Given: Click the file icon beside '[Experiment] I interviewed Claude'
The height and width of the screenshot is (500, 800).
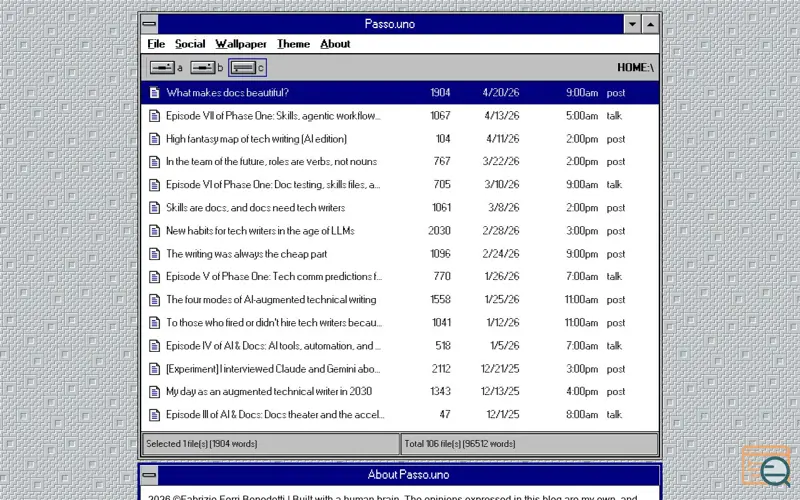Looking at the screenshot, I should tap(154, 369).
